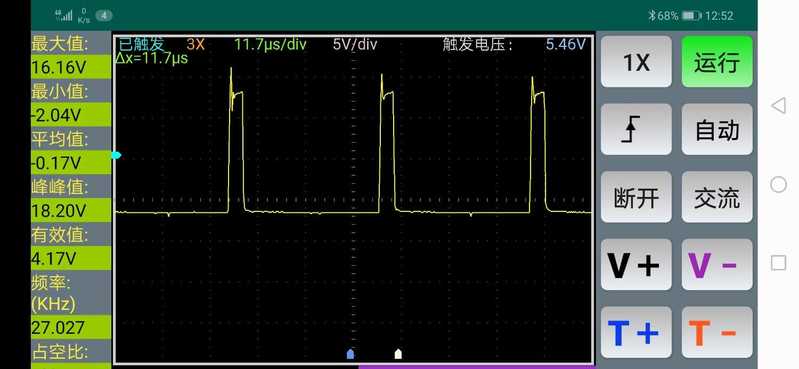Tap the battery indicator icon
The image size is (799, 369).
691,16
